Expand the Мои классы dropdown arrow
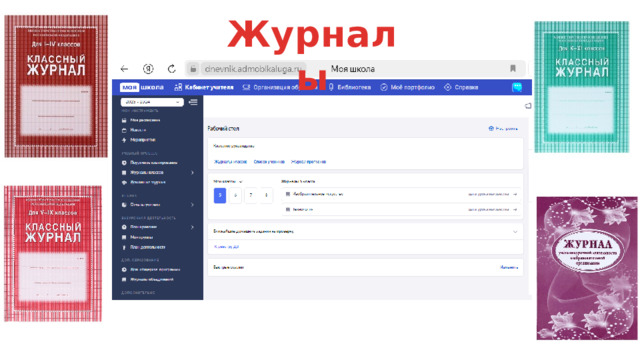This screenshot has height=360, width=640. coord(240,182)
